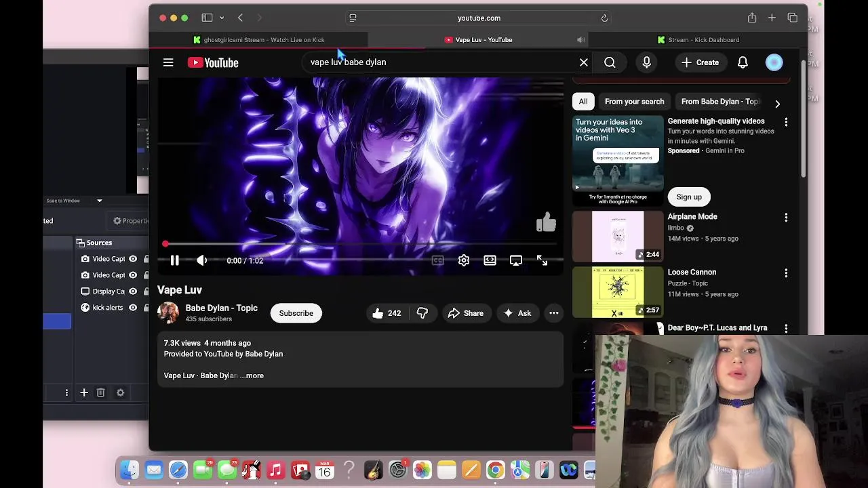Send the video to AirPlay

516,260
